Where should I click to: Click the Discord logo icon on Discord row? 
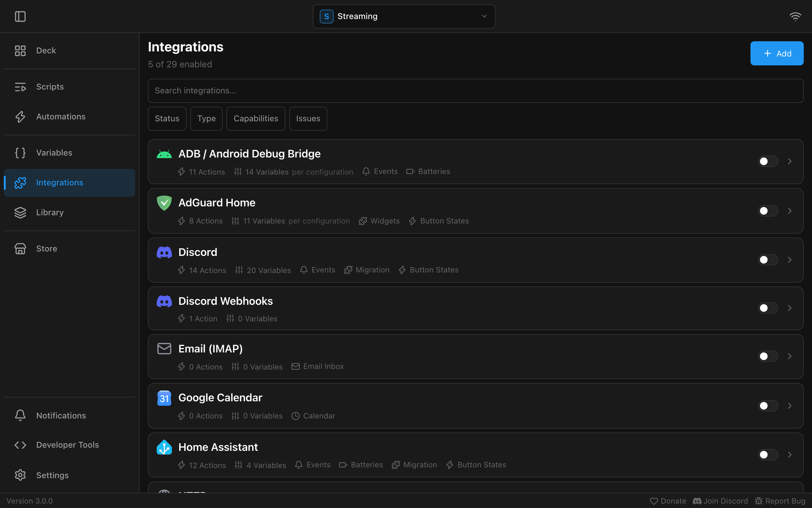pos(164,252)
